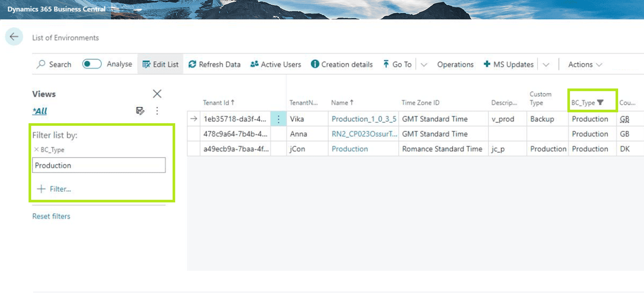644x293 pixels.
Task: Click the Vika tenant name cell
Action: coord(307,119)
